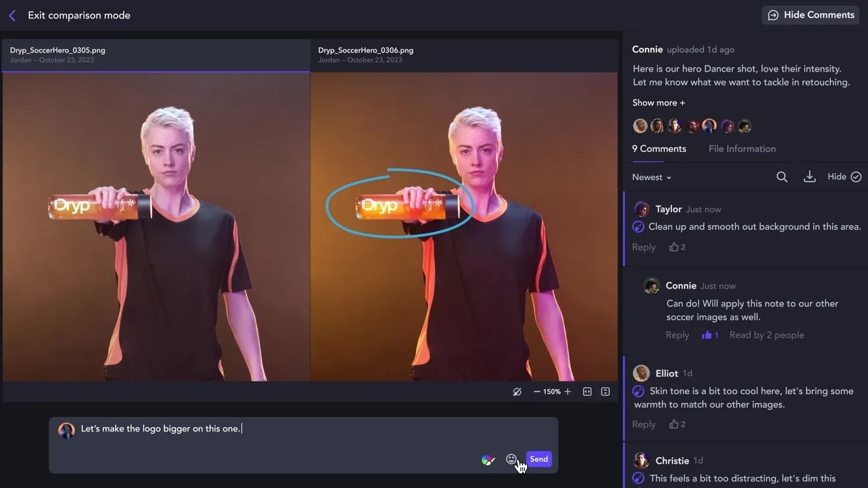
Task: Open the emoji picker smiley icon
Action: point(511,459)
